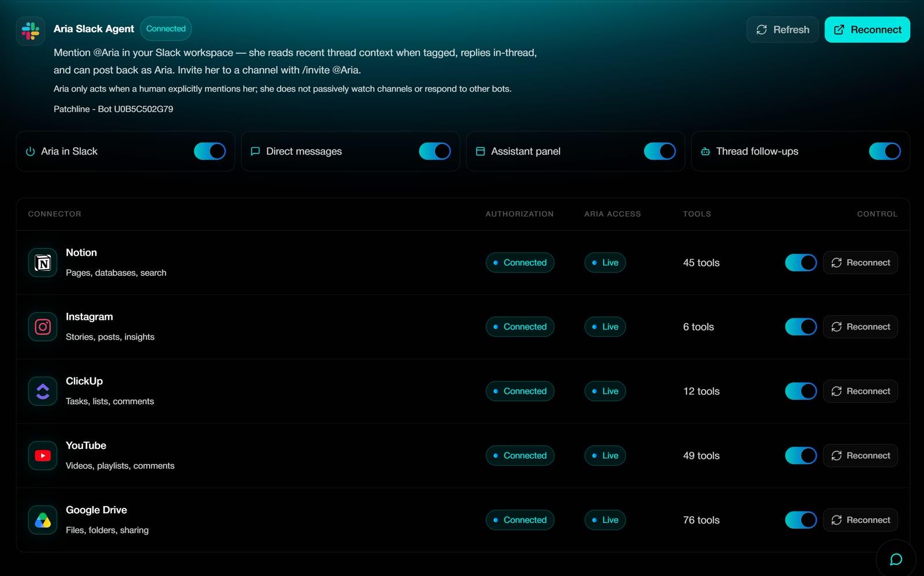Screen dimensions: 924x576
Task: Reconnect the Google Drive connector
Action: pyautogui.click(x=860, y=520)
